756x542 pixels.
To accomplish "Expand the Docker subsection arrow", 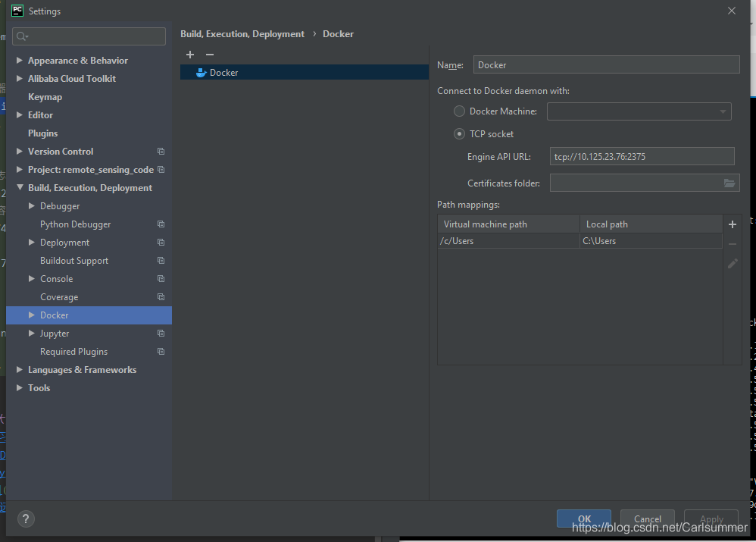I will (x=31, y=315).
